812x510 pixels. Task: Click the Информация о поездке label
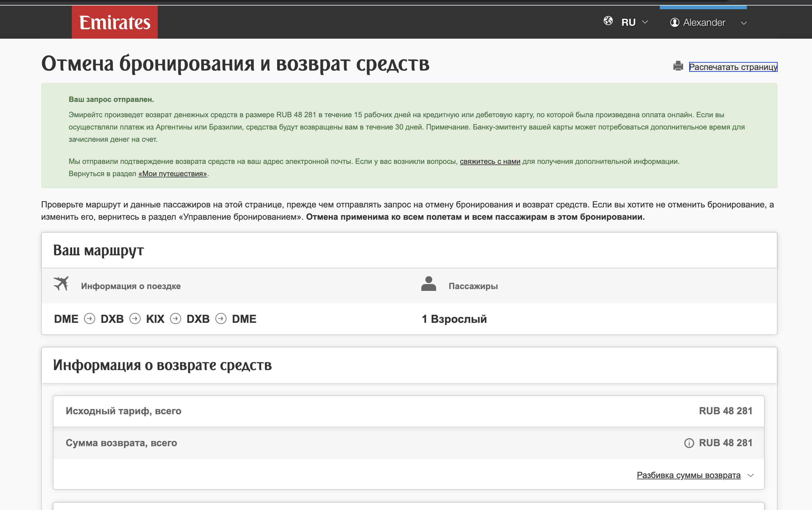131,286
